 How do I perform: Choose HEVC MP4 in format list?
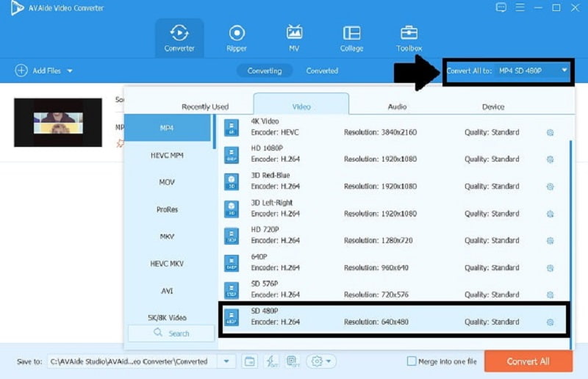pyautogui.click(x=168, y=155)
